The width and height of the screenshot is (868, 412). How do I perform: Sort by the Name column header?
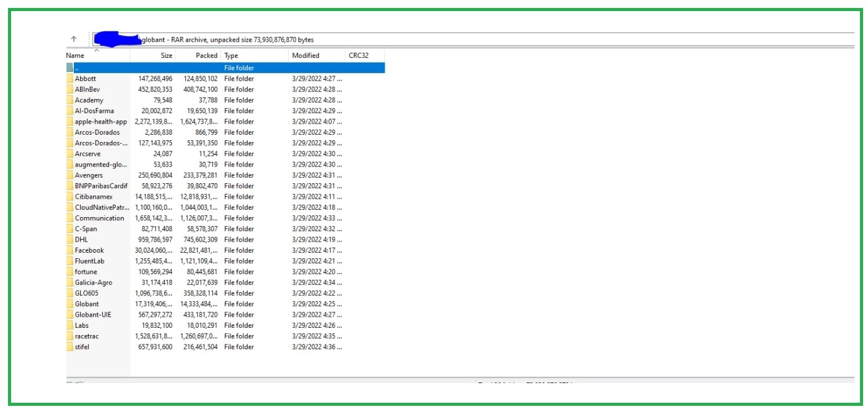[75, 55]
